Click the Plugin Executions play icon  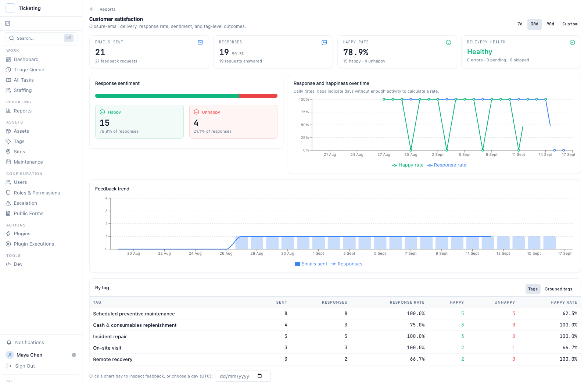(x=8, y=244)
